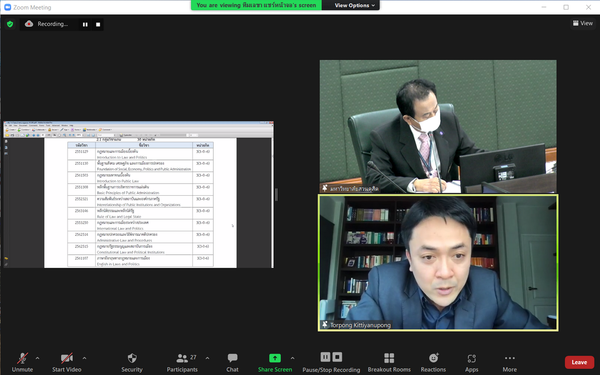Click 'Rule of Law and Legal State' row
Viewport: 600px width, 375px height.
click(x=140, y=213)
